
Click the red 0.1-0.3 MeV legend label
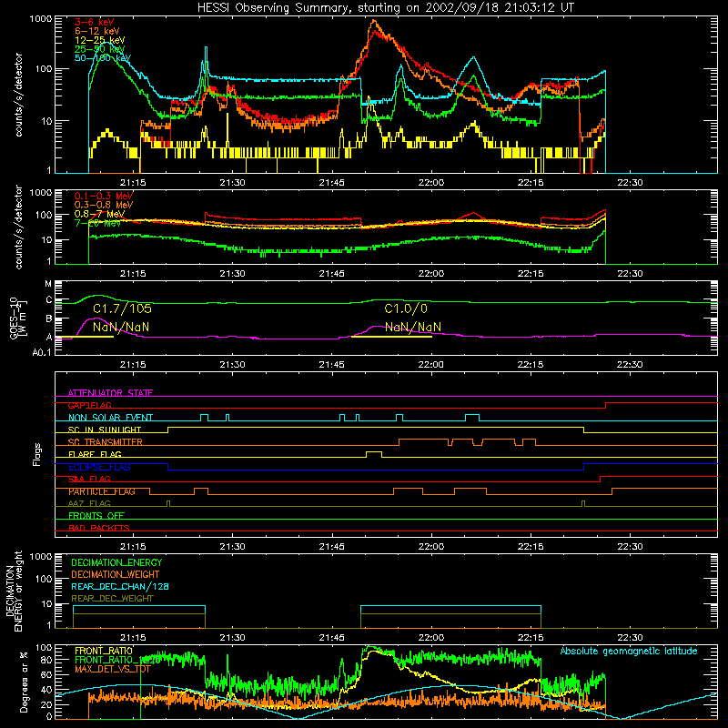coord(104,196)
